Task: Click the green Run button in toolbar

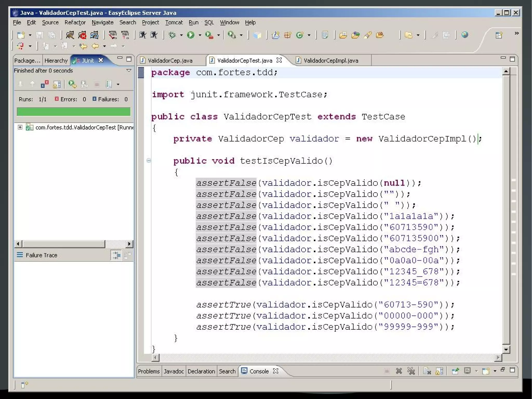Action: click(x=191, y=35)
